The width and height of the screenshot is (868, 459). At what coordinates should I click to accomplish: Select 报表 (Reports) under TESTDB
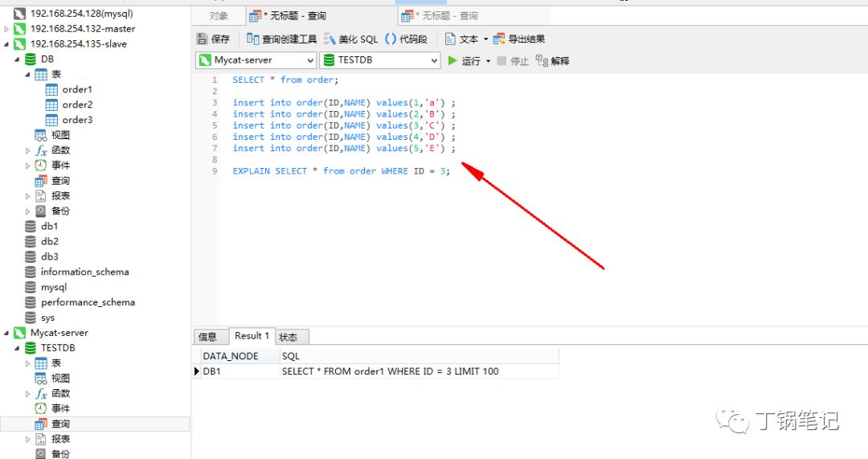tap(60, 439)
